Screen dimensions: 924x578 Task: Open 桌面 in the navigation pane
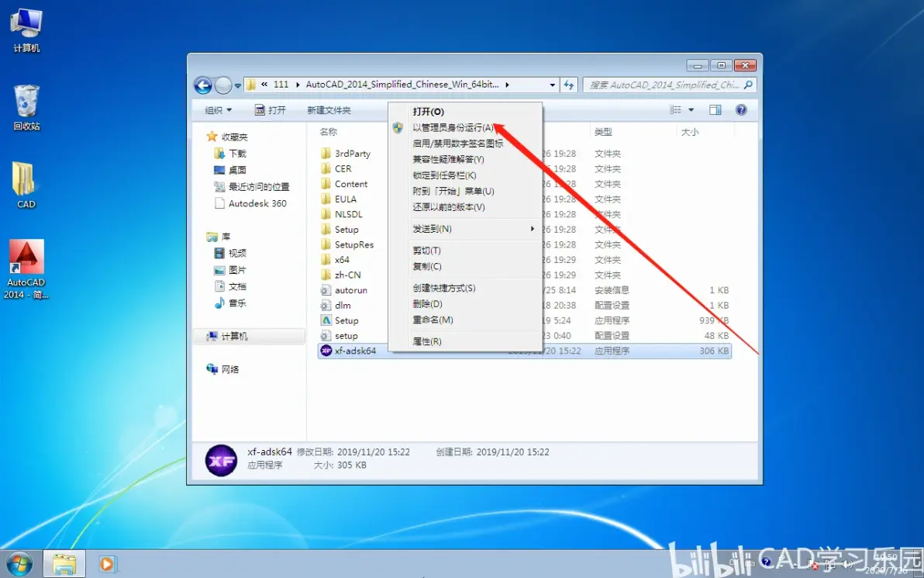(230, 170)
